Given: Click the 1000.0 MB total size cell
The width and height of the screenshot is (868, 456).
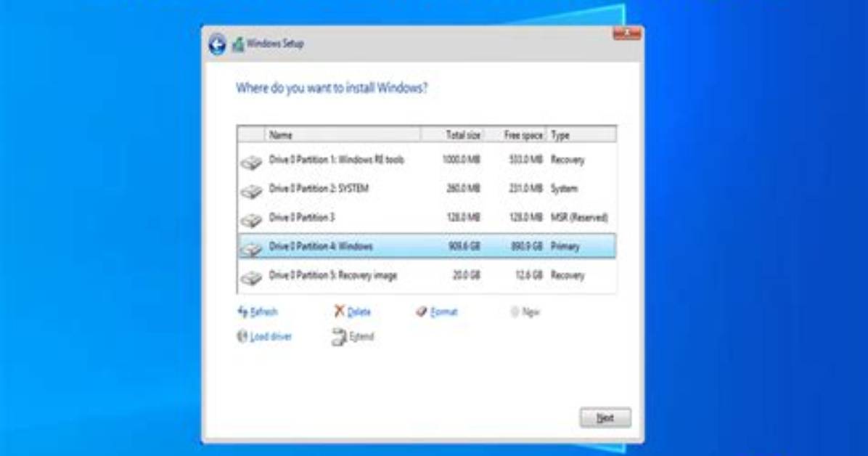Looking at the screenshot, I should [x=461, y=160].
